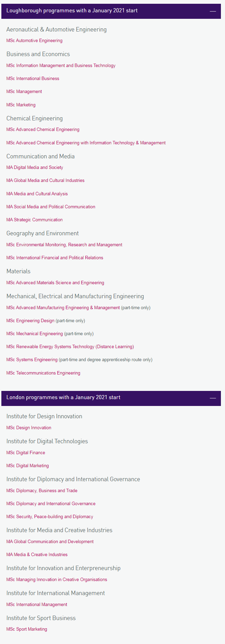Collapse the Loughborough programmes accordion minus icon
225x644 pixels.
[x=213, y=11]
